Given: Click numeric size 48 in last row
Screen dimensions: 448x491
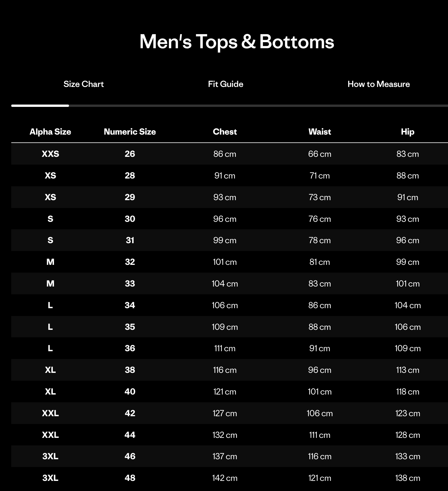Looking at the screenshot, I should (x=130, y=478).
